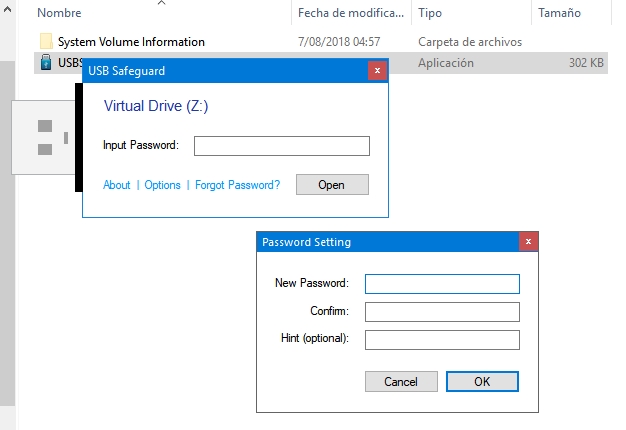Confirm with the OK button
626x430 pixels.
click(x=482, y=382)
